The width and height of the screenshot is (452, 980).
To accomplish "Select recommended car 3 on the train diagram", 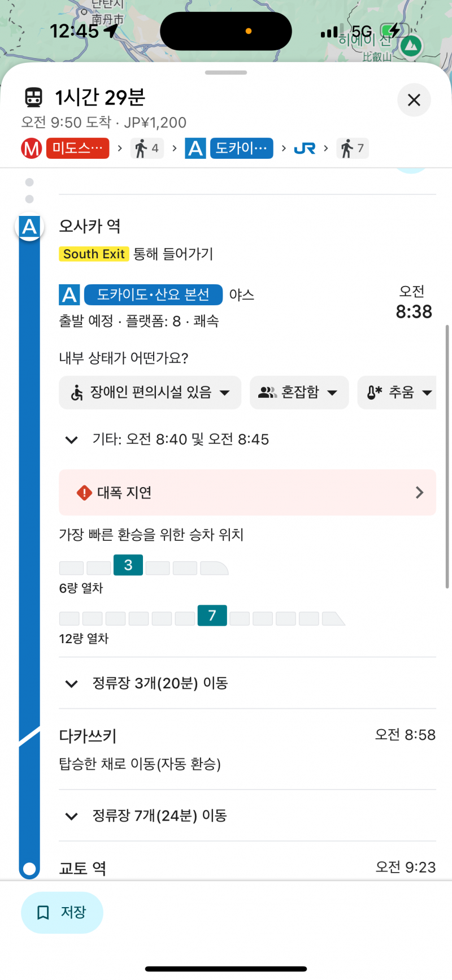I will click(x=128, y=565).
